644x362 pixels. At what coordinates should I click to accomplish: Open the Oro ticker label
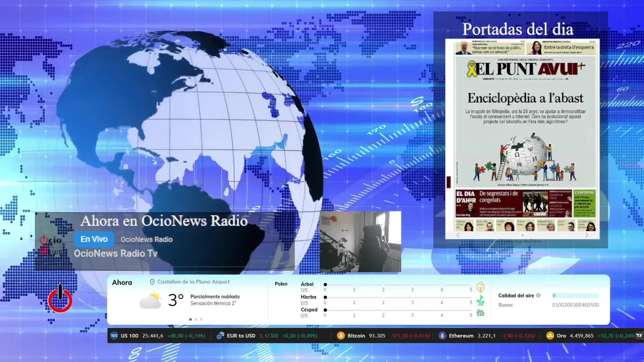[561, 335]
